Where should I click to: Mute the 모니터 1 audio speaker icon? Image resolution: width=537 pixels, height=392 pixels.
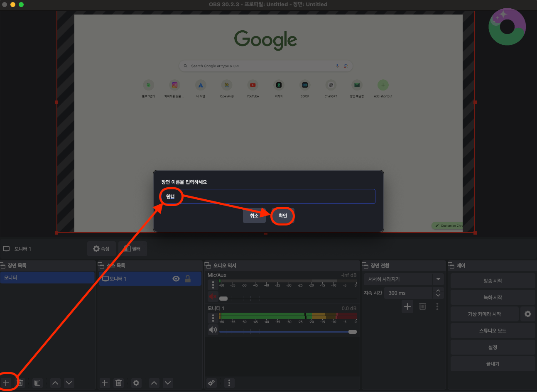[213, 330]
